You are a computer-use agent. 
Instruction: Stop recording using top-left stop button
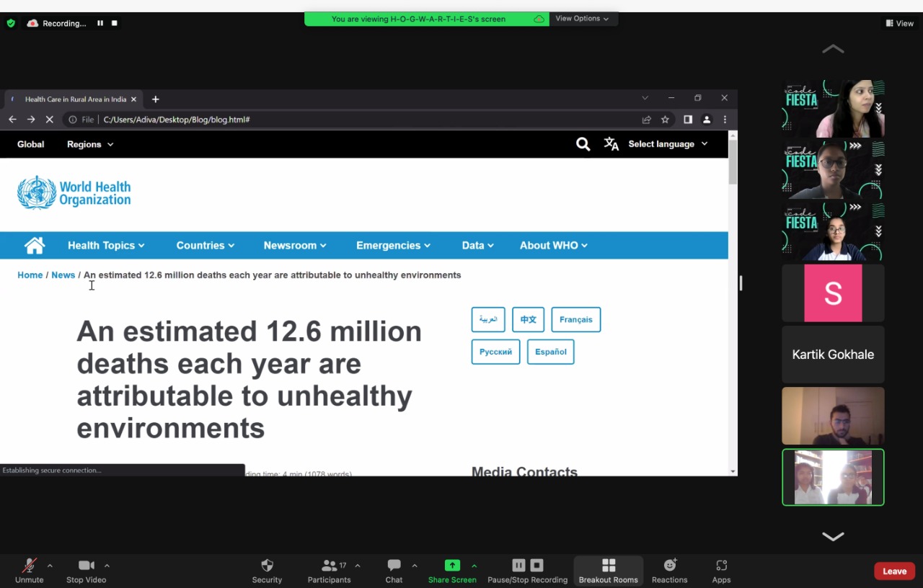[x=114, y=23]
